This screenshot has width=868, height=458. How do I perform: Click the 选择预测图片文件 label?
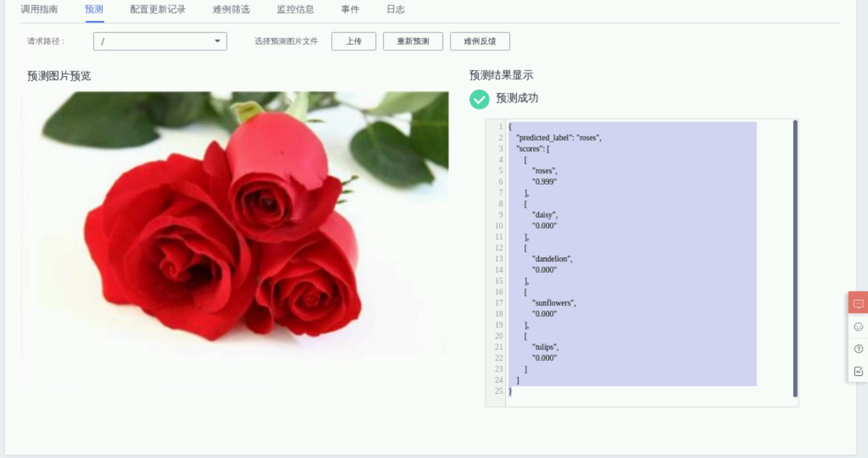[x=286, y=41]
